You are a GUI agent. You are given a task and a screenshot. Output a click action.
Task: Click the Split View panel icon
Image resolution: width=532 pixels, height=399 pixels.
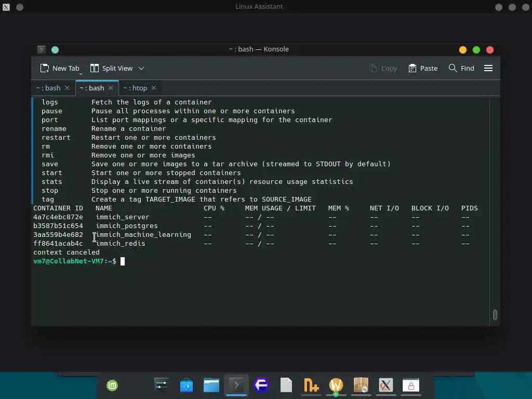(x=95, y=68)
